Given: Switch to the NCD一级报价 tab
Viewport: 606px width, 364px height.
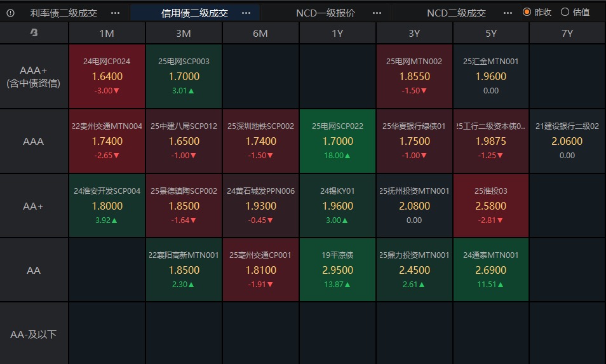Looking at the screenshot, I should (325, 13).
